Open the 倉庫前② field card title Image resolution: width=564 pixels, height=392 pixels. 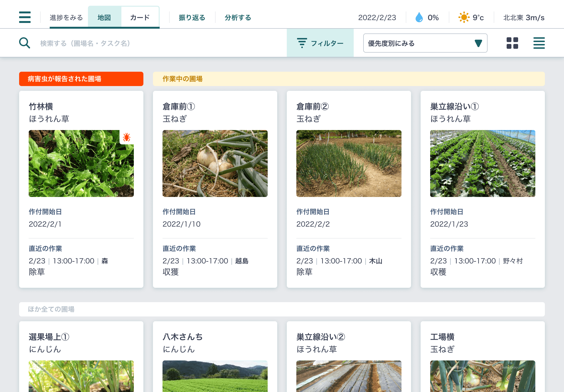pyautogui.click(x=313, y=107)
